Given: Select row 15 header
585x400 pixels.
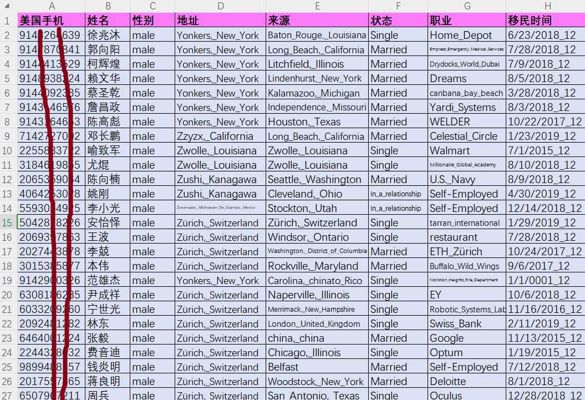Looking at the screenshot, I should (8, 223).
